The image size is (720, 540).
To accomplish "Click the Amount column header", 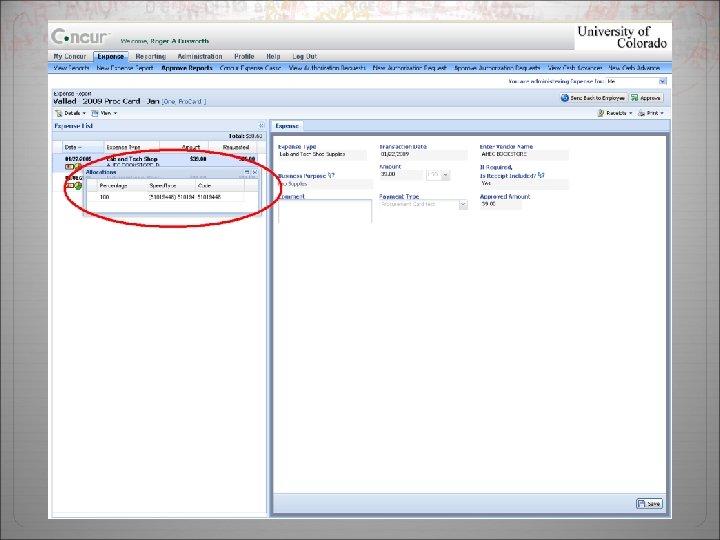I will point(184,147).
